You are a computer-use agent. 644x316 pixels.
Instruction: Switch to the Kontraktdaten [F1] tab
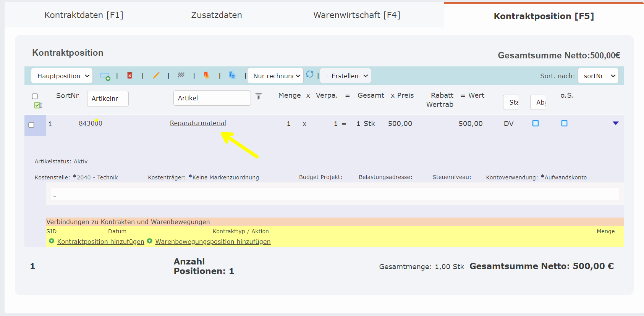(84, 15)
